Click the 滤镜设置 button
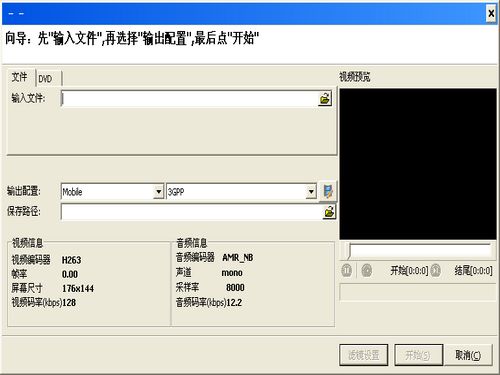The height and width of the screenshot is (375, 500). 364,355
